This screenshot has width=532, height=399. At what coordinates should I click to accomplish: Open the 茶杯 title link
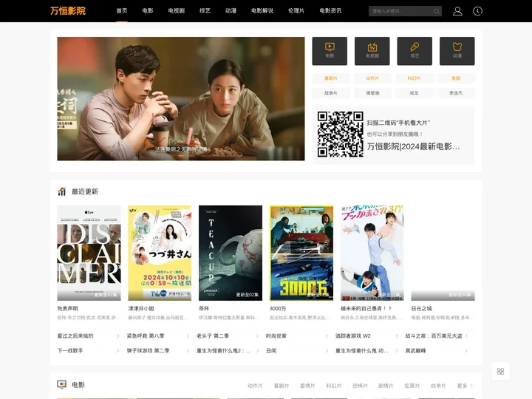204,308
